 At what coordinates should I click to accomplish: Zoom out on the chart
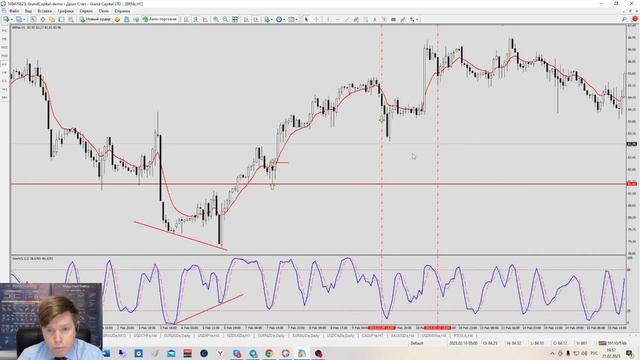pos(225,19)
